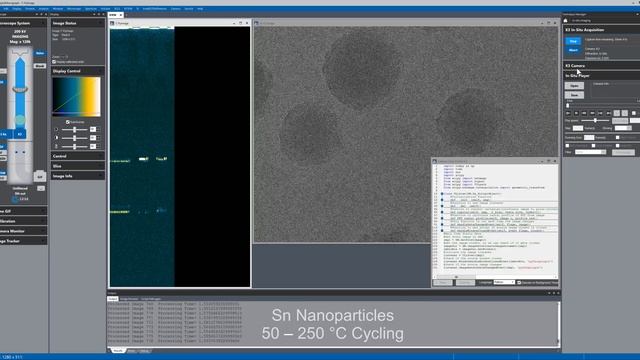Toggle the middle checkbox above Filter row

[593, 145]
